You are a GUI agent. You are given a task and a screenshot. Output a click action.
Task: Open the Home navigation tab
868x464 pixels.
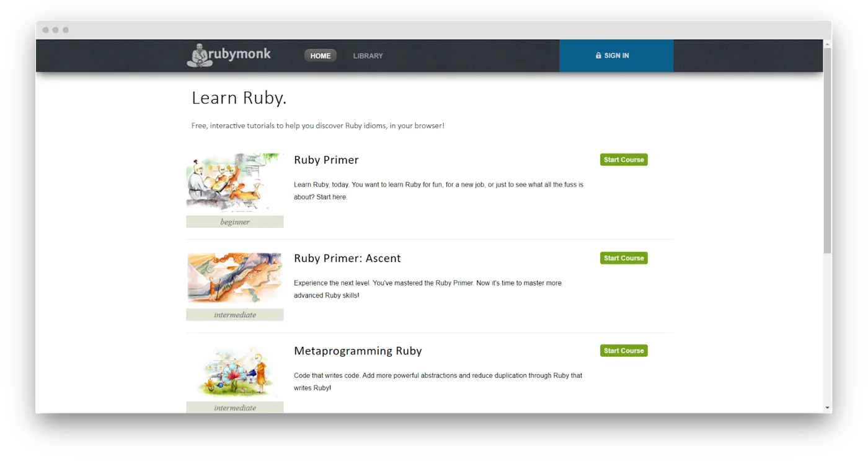321,56
